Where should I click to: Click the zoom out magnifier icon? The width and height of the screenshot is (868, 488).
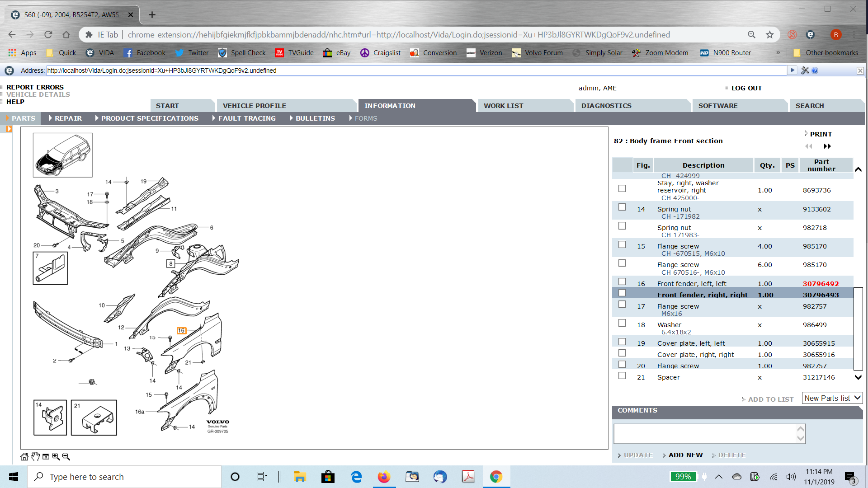66,457
